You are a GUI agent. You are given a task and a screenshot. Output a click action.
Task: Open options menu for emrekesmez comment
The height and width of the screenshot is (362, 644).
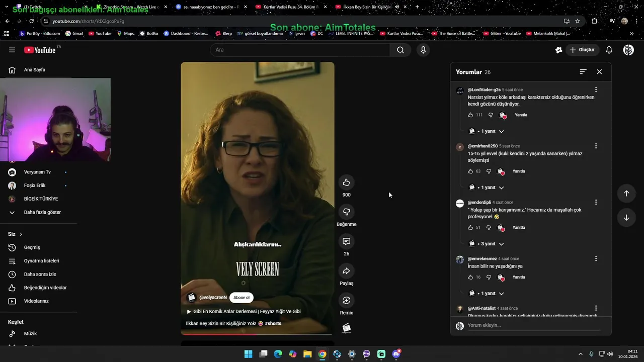(596, 258)
